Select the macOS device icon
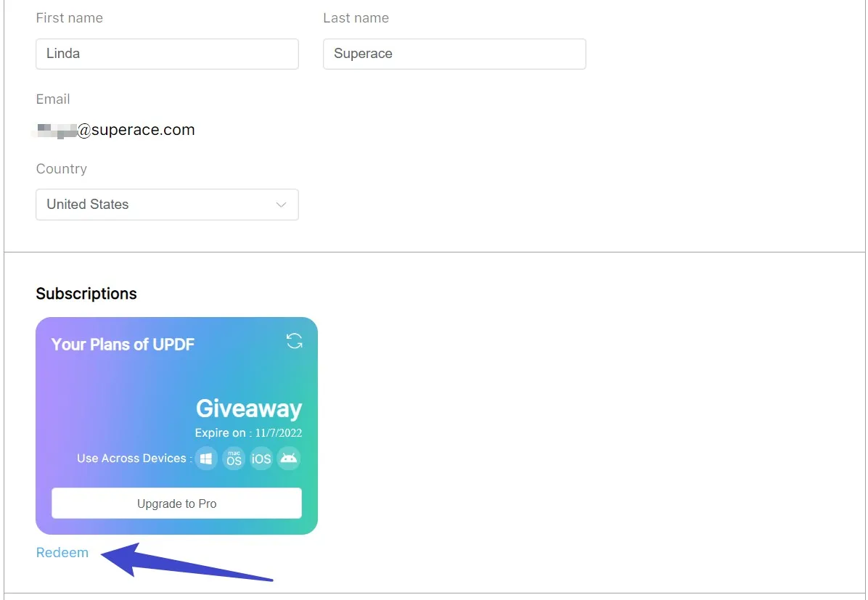 click(x=234, y=459)
